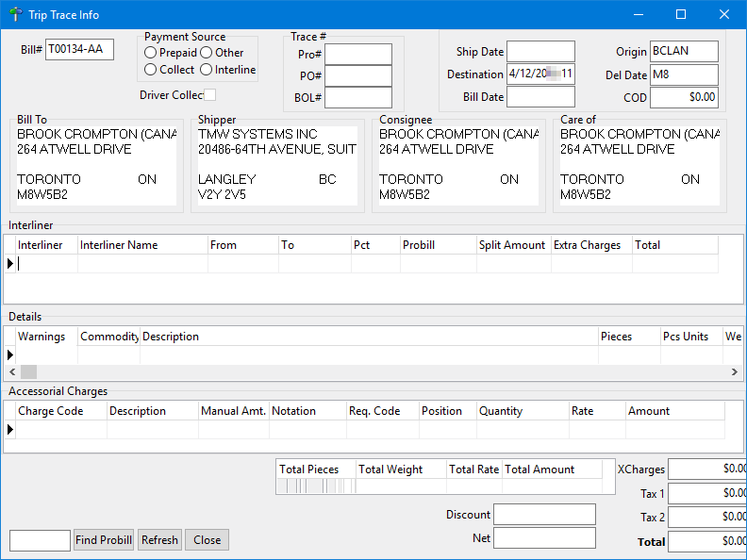This screenshot has height=560, width=747.
Task: Click the Find Probill button
Action: point(104,540)
